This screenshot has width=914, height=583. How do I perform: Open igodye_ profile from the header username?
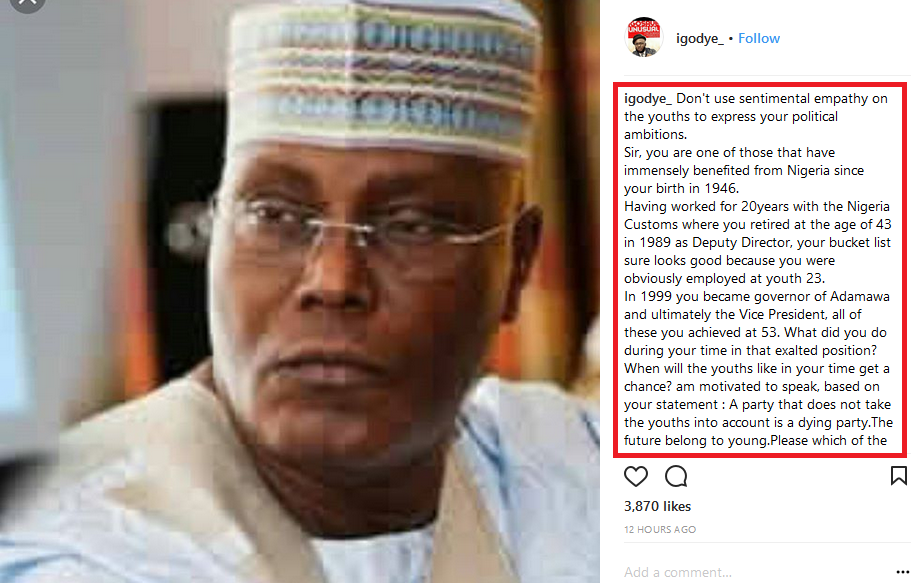pyautogui.click(x=699, y=38)
